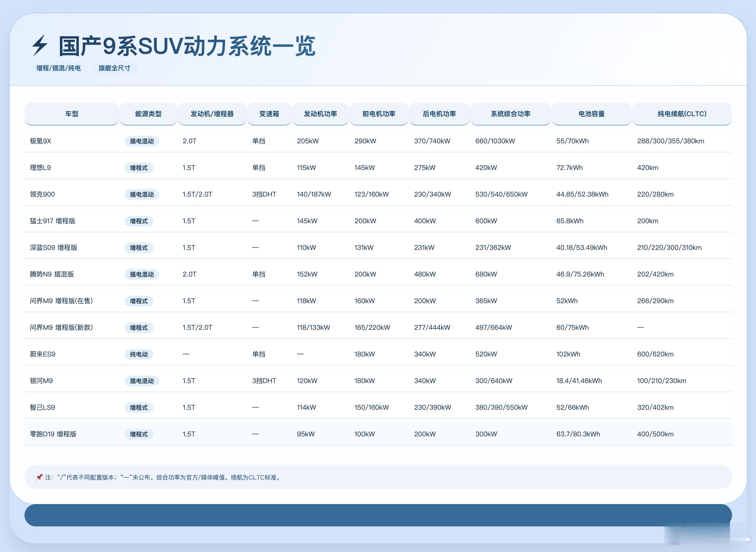Click the 266/290km range cell

[655, 301]
